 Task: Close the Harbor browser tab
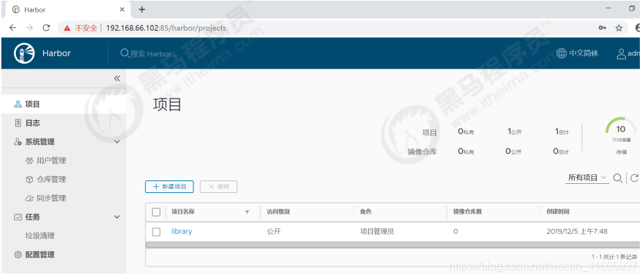click(123, 10)
